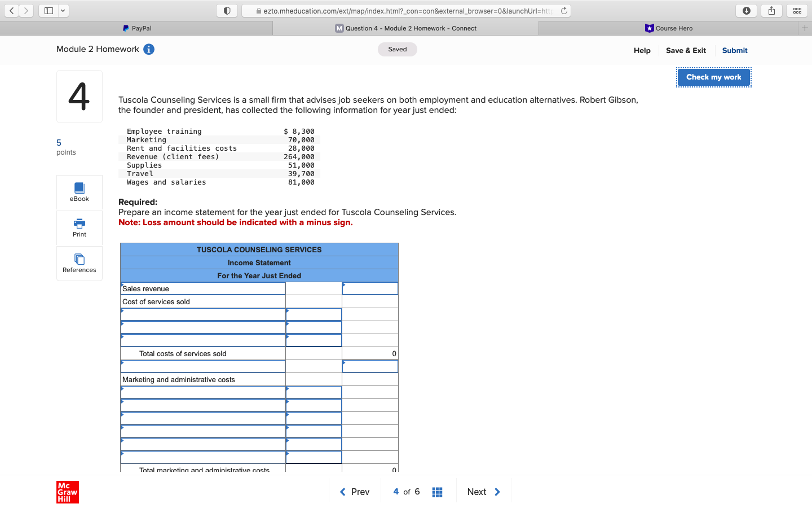
Task: Show the Safari sidebar
Action: pos(48,11)
